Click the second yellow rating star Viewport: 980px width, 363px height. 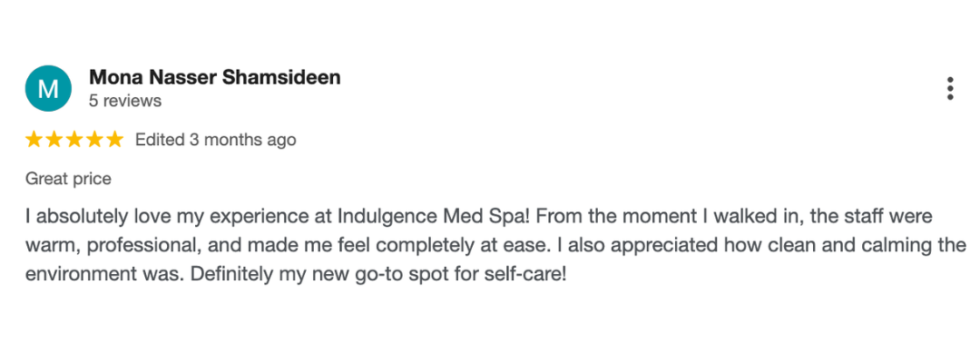tap(54, 140)
